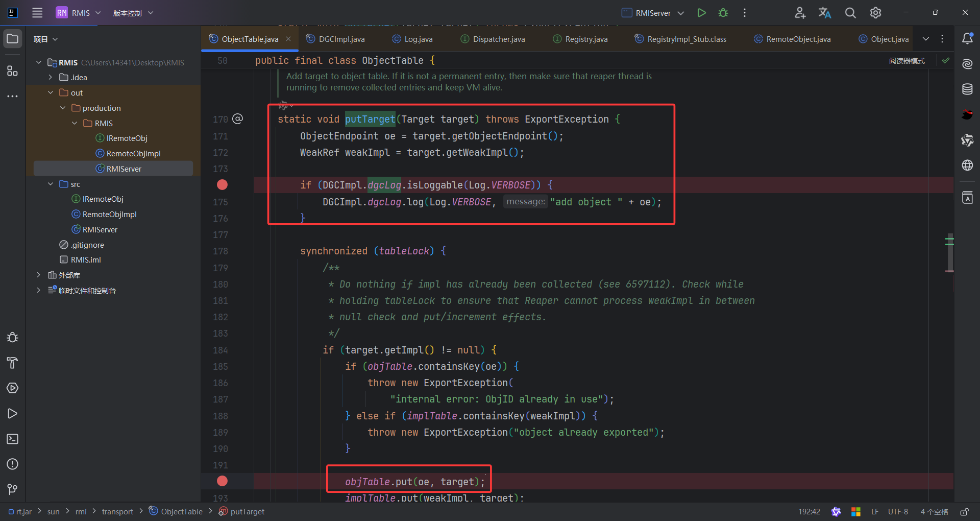Open Project view options dropdown
This screenshot has height=521, width=980.
click(46, 39)
